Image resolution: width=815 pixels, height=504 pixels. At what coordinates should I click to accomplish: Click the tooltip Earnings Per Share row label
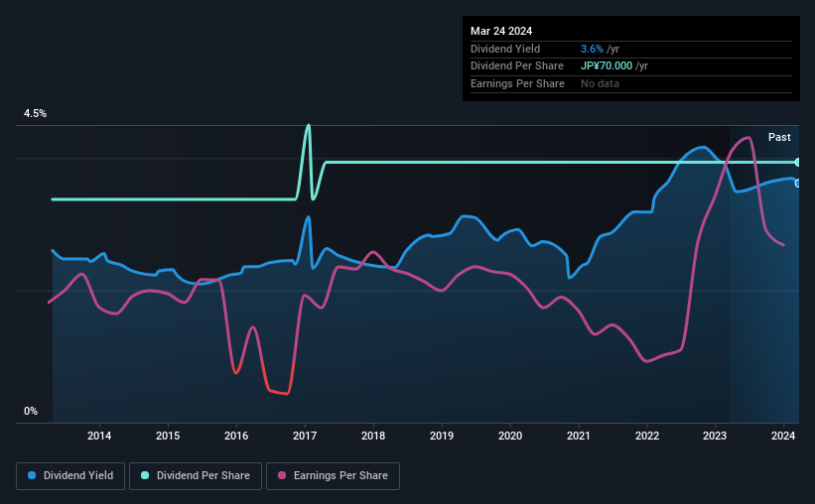click(x=517, y=83)
